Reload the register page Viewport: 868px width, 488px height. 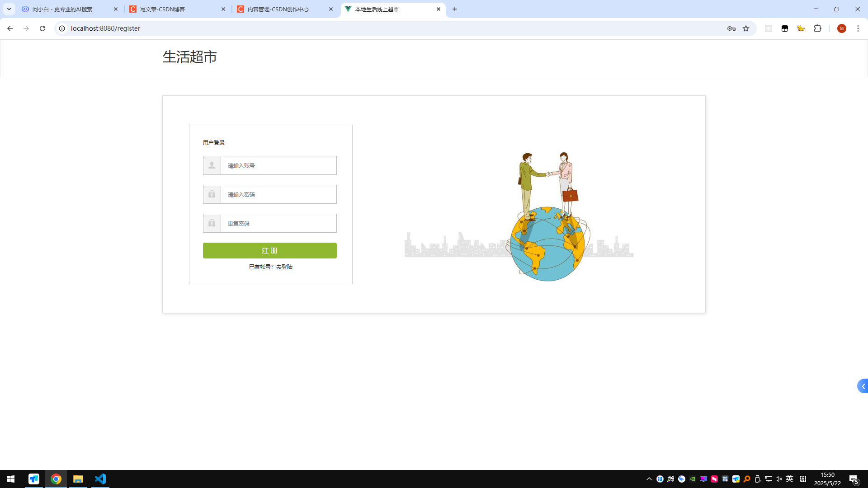[x=42, y=28]
